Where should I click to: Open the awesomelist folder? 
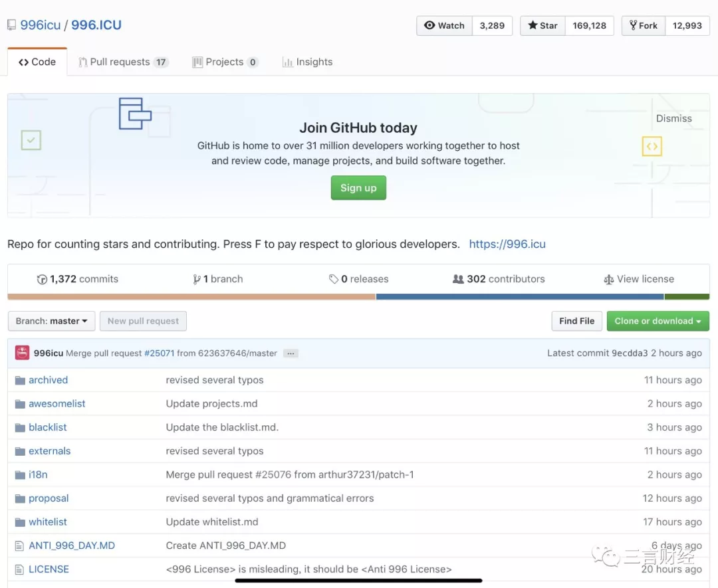(x=57, y=404)
